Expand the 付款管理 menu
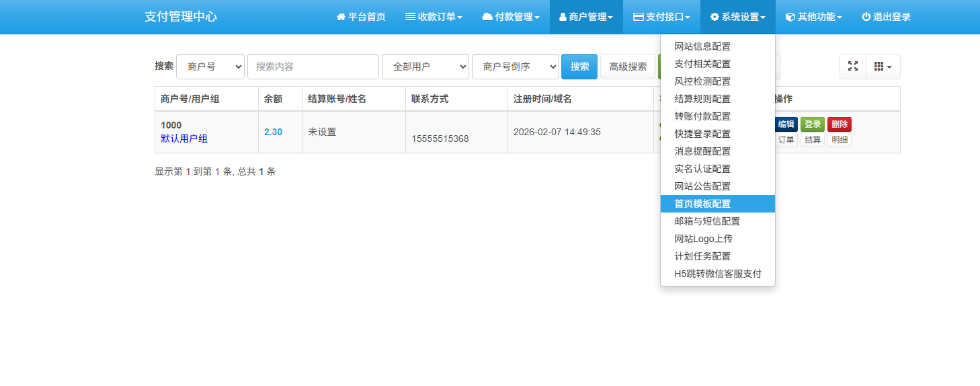This screenshot has width=980, height=386. click(511, 17)
